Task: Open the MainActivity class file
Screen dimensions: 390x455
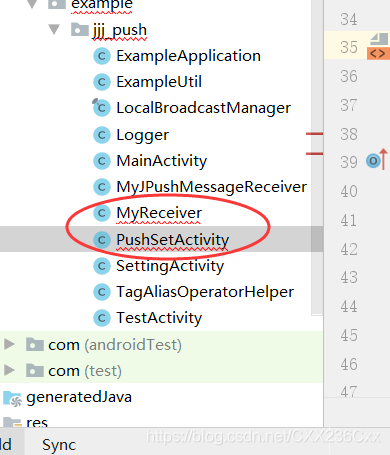Action: click(162, 161)
